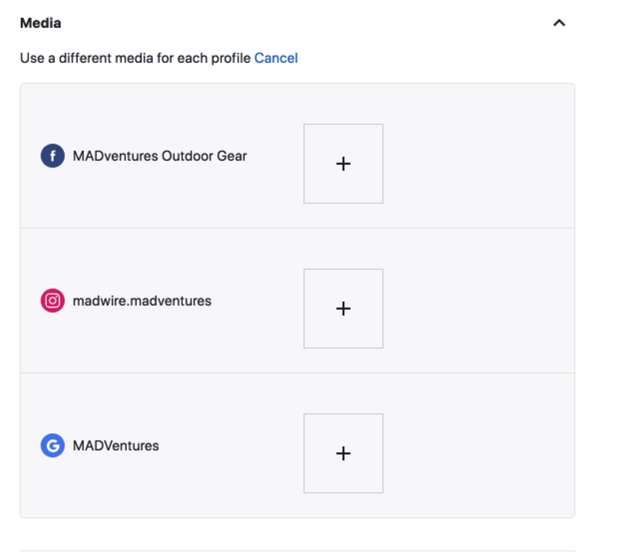
Task: Select the MADVentures Google profile name
Action: 116,446
